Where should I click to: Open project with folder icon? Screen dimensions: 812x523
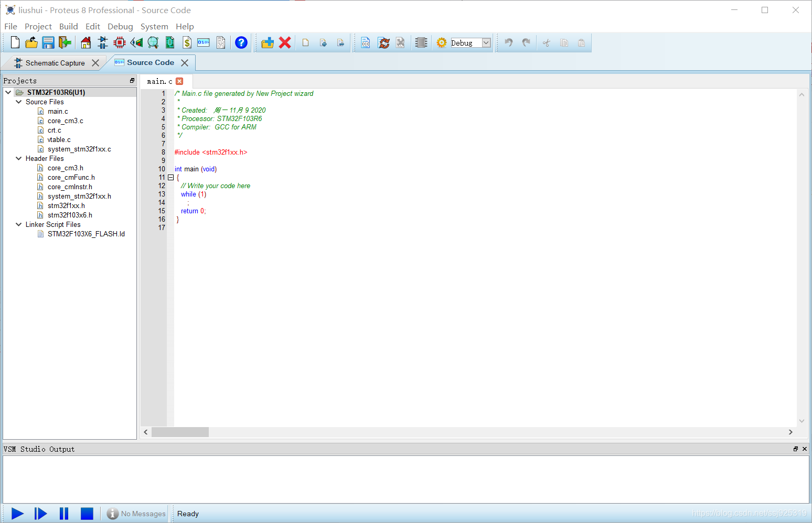pyautogui.click(x=31, y=42)
